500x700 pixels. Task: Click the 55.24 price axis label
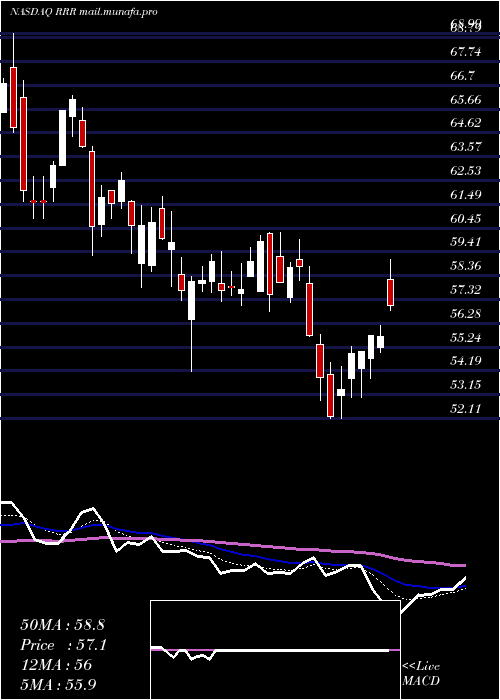466,338
